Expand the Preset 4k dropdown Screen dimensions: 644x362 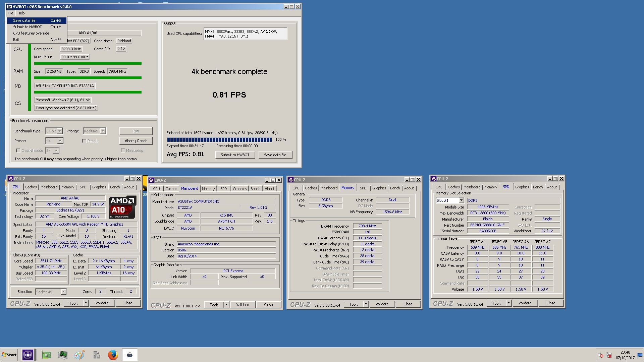click(x=60, y=141)
